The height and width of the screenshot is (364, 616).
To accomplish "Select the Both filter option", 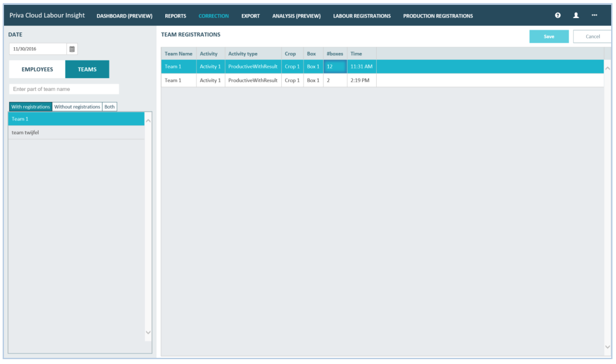I will pyautogui.click(x=110, y=107).
